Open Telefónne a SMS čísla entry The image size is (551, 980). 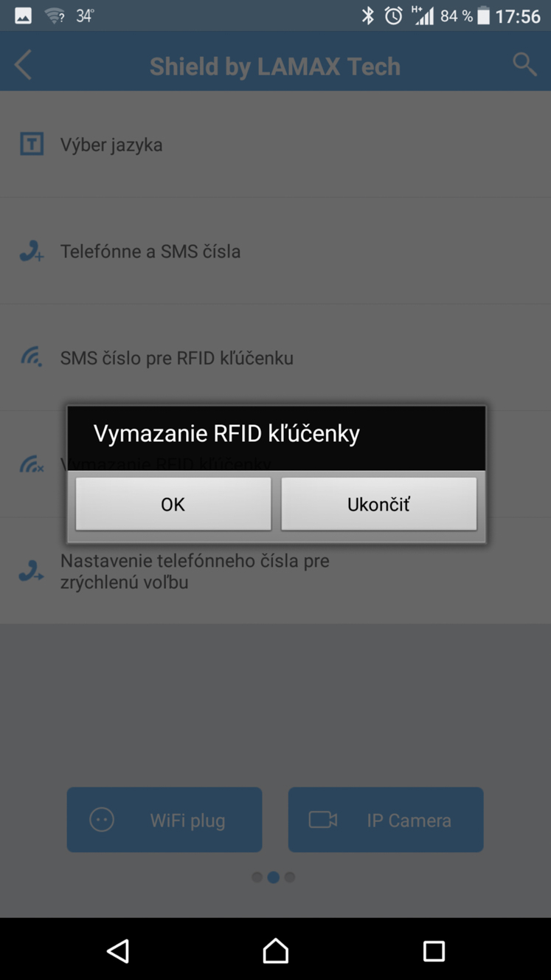click(x=275, y=251)
